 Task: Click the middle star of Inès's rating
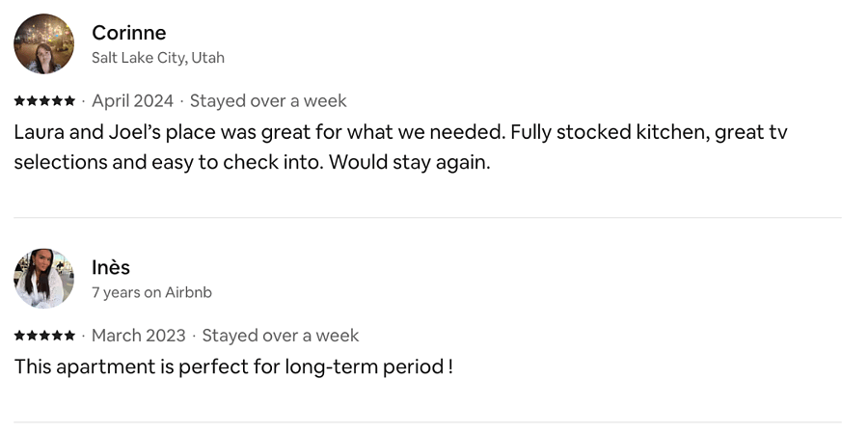[44, 336]
